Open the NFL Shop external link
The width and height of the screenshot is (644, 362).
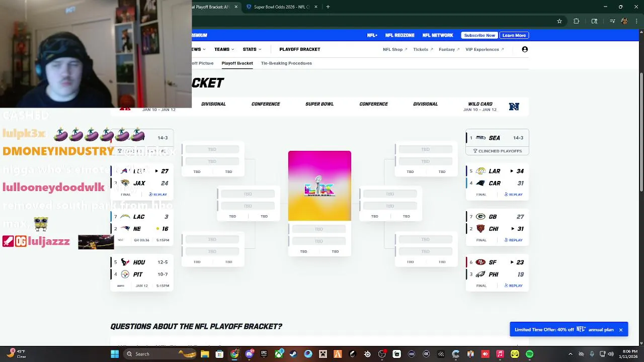coord(395,49)
